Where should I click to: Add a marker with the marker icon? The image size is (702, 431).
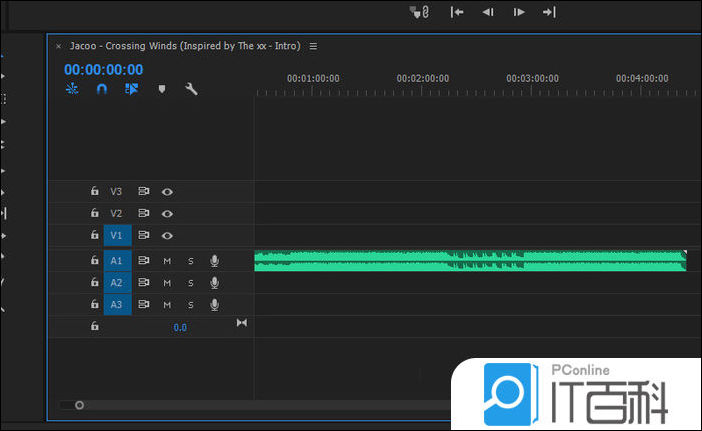161,89
